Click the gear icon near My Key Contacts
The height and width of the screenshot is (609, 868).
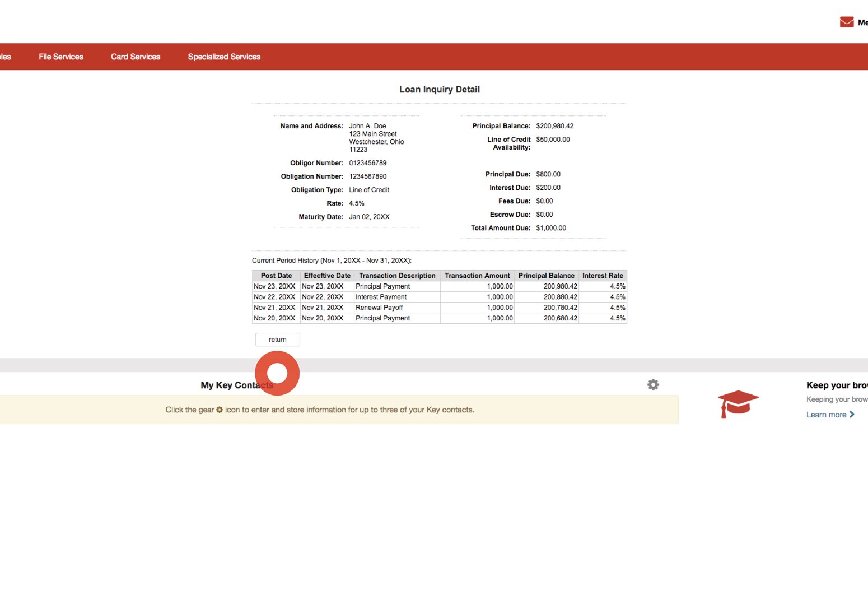pyautogui.click(x=653, y=385)
